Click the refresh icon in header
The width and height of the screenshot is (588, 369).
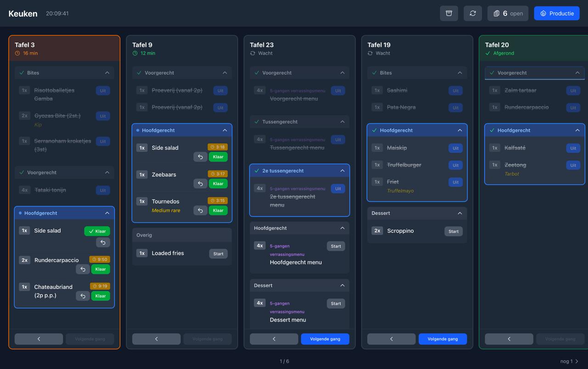pyautogui.click(x=473, y=13)
